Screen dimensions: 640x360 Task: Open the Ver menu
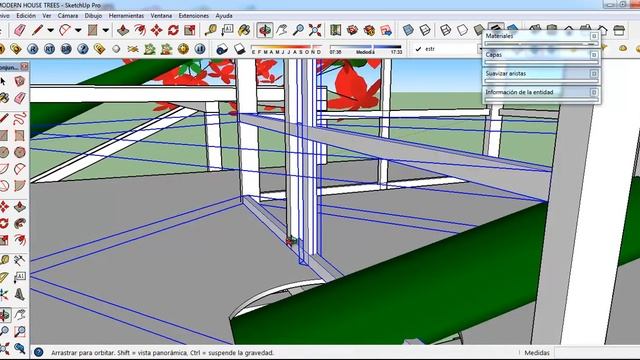point(47,16)
